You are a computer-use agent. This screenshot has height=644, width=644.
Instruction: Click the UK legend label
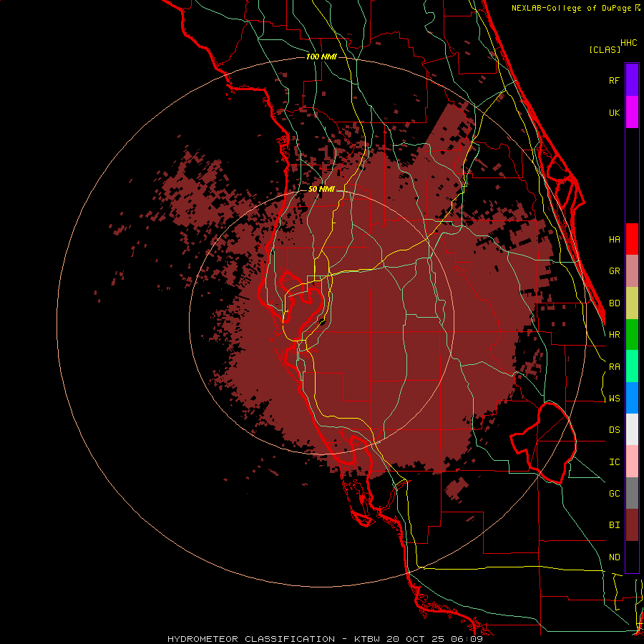614,112
